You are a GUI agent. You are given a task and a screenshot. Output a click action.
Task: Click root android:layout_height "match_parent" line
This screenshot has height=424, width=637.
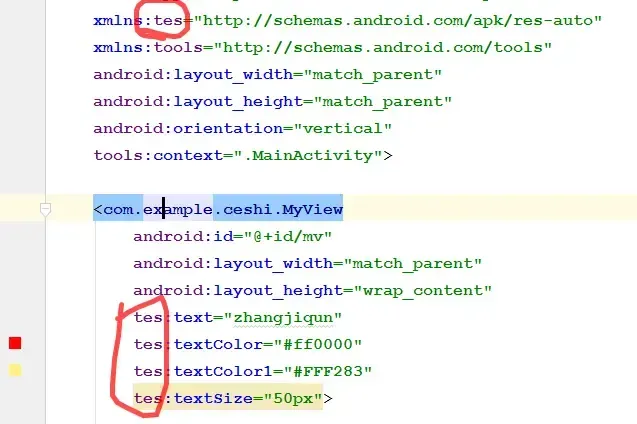[x=273, y=102]
